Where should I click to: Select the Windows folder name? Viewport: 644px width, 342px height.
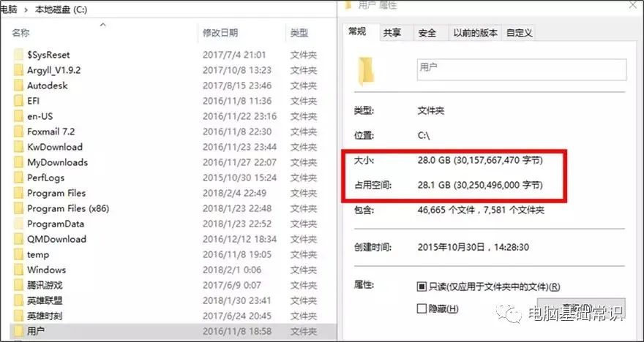click(x=46, y=270)
